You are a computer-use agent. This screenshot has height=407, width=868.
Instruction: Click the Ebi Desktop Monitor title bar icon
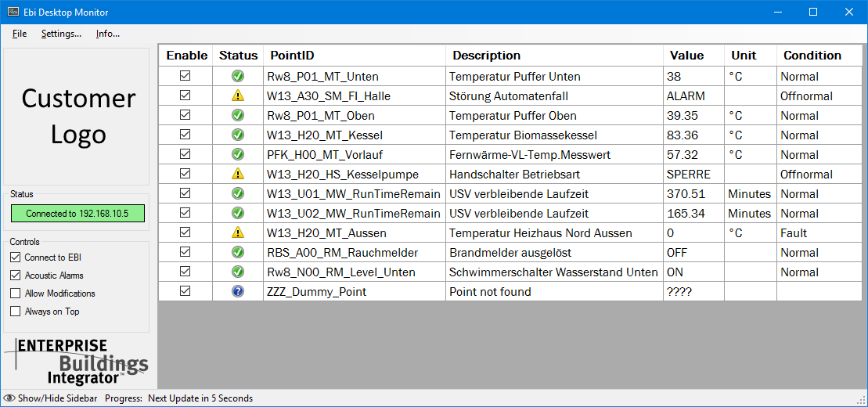(x=13, y=12)
